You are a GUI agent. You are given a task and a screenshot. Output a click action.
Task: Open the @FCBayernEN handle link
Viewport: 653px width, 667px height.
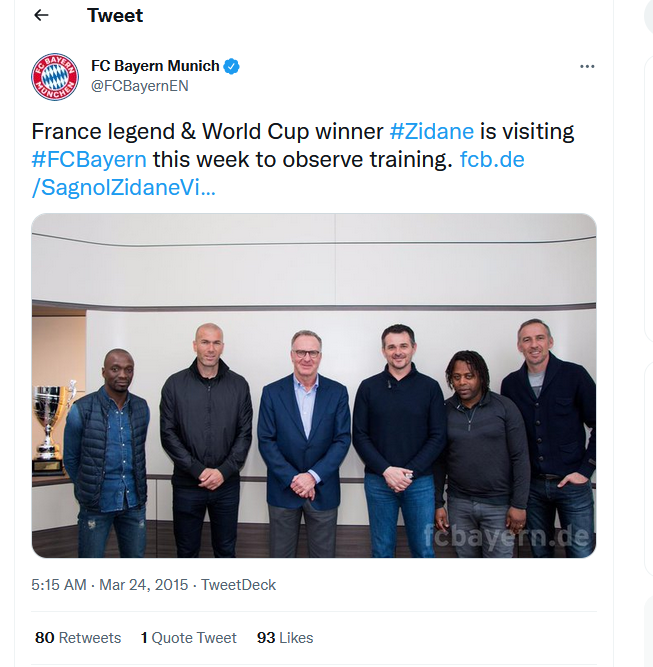coord(140,86)
